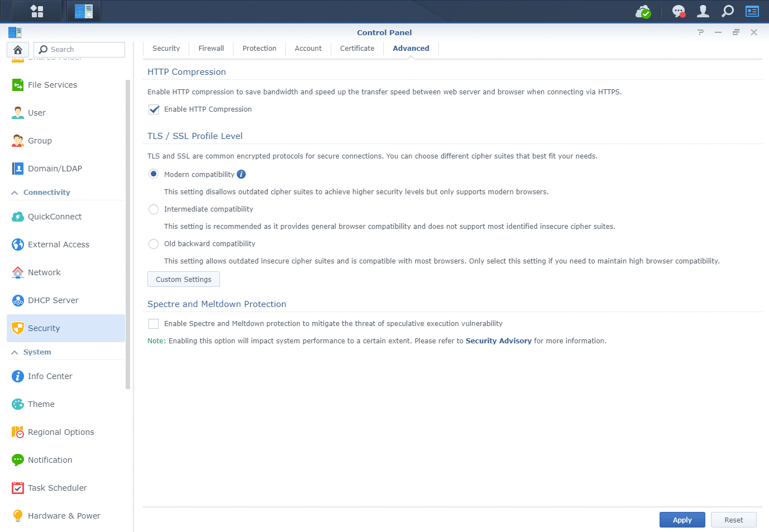This screenshot has width=769, height=532.
Task: Open DHCP Server settings
Action: pyautogui.click(x=66, y=300)
